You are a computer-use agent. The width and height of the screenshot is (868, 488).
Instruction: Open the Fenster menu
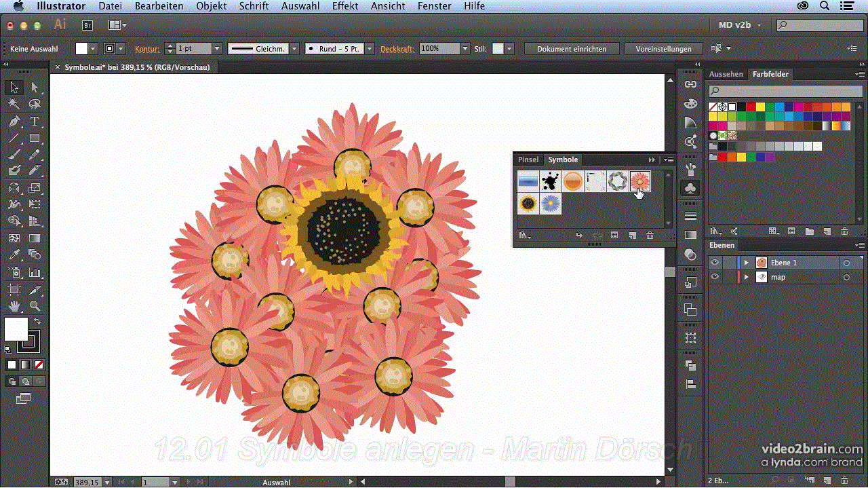435,6
